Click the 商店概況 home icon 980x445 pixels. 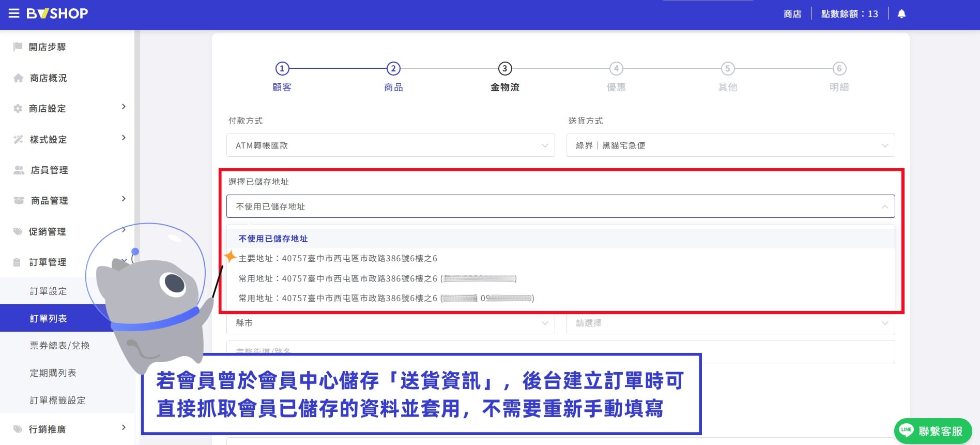coord(19,78)
